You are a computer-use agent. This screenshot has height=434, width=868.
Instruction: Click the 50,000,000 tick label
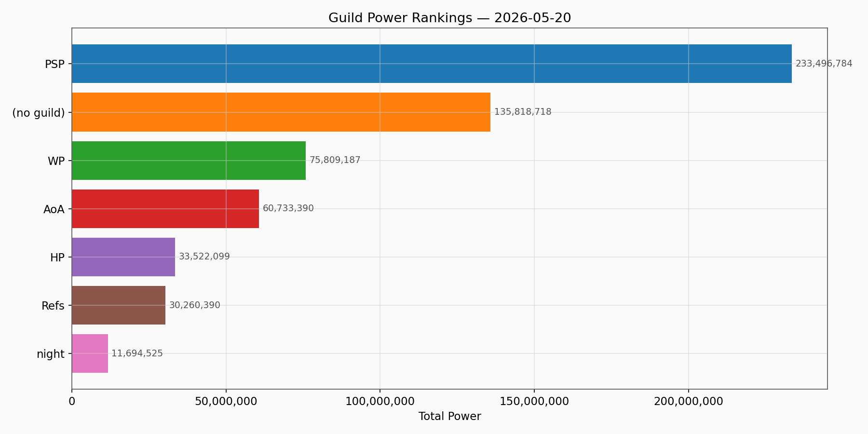click(x=226, y=401)
